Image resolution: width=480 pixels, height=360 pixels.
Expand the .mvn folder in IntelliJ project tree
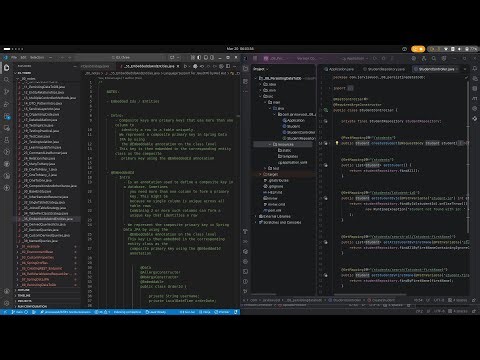(x=261, y=90)
